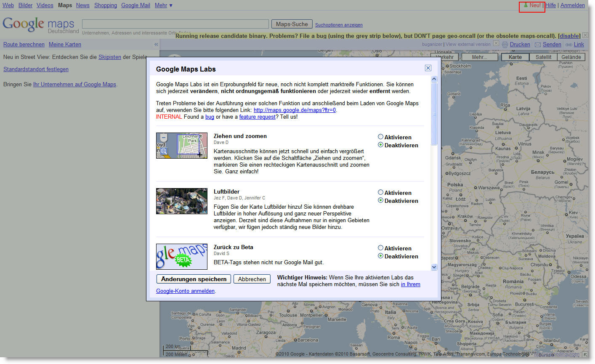The height and width of the screenshot is (364, 595).
Task: Click the Route berechnen link
Action: point(24,44)
